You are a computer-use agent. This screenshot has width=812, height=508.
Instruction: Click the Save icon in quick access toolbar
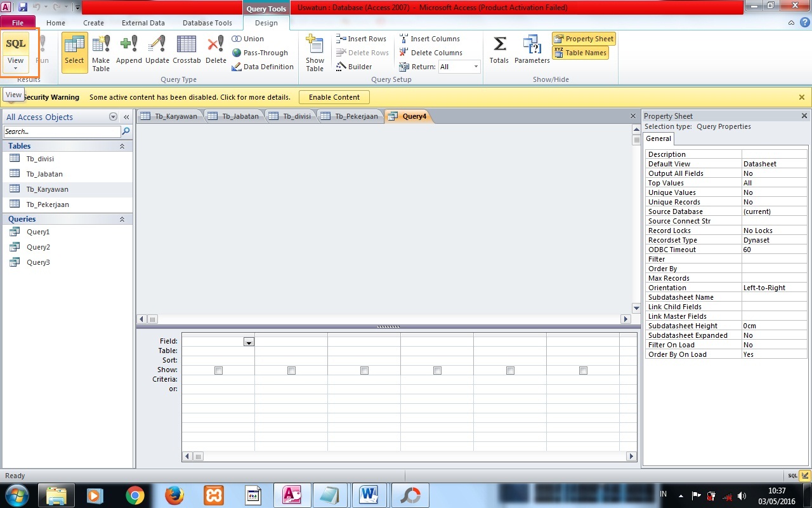[23, 8]
